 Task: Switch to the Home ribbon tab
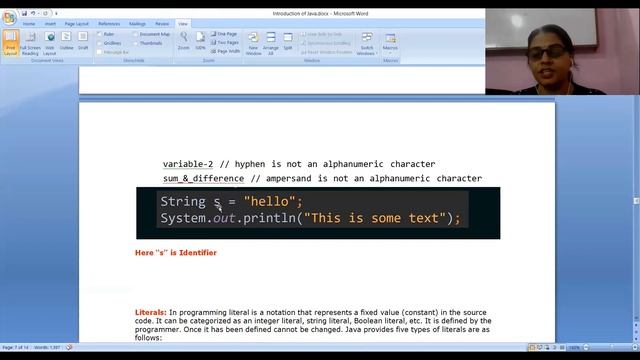29,24
